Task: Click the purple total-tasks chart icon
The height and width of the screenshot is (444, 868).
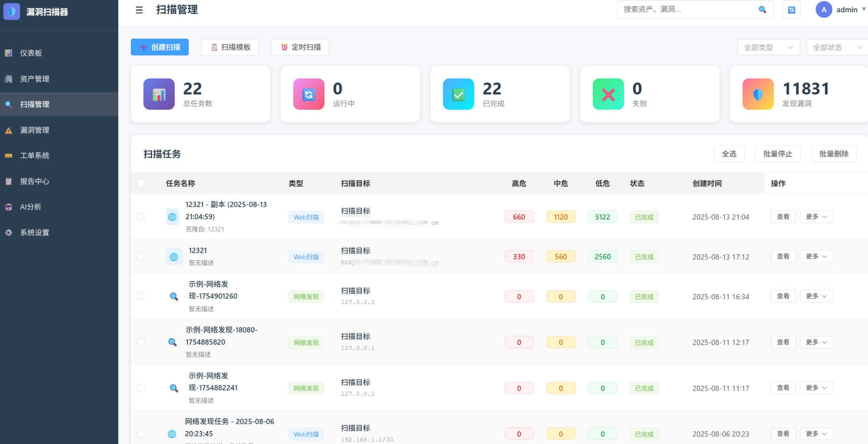Action: [x=159, y=94]
